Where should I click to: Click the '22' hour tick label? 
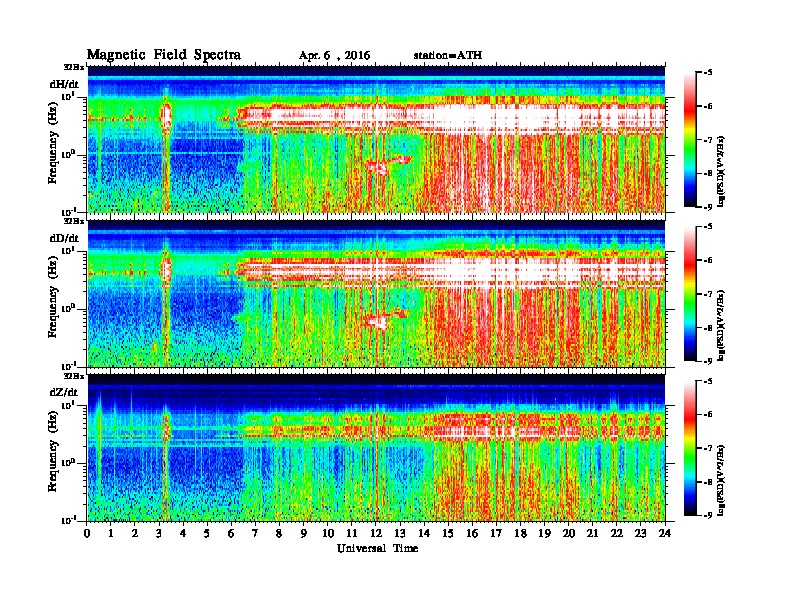(617, 534)
